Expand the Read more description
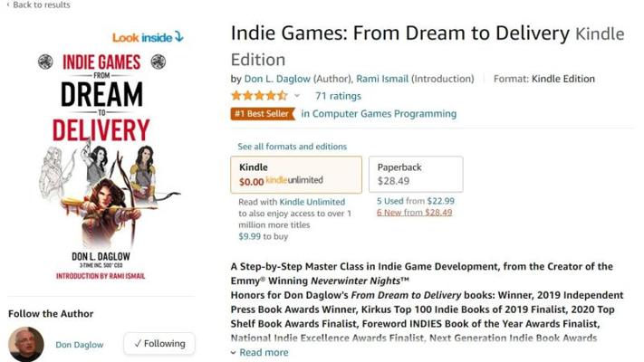Screen dimensions: 644x362 tap(264, 353)
